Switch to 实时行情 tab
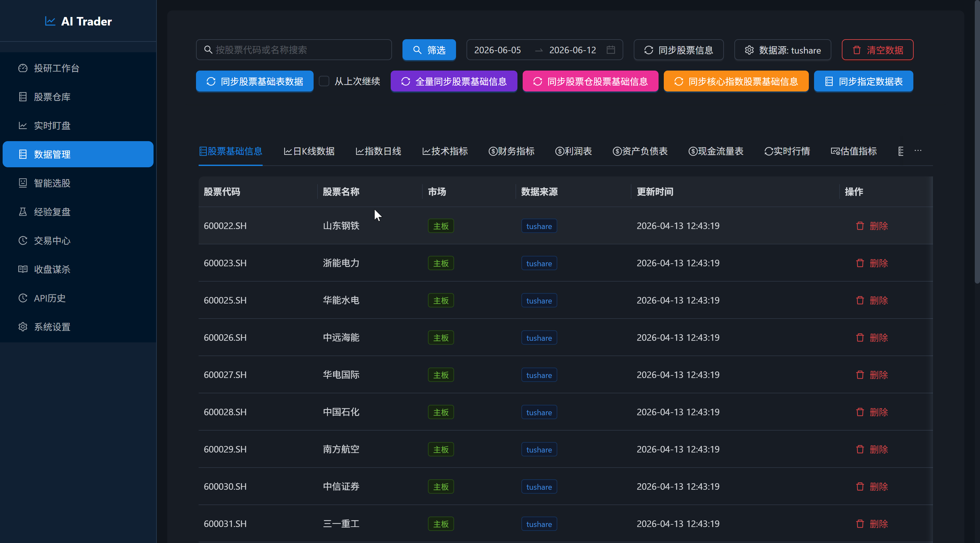980x543 pixels. [x=787, y=151]
